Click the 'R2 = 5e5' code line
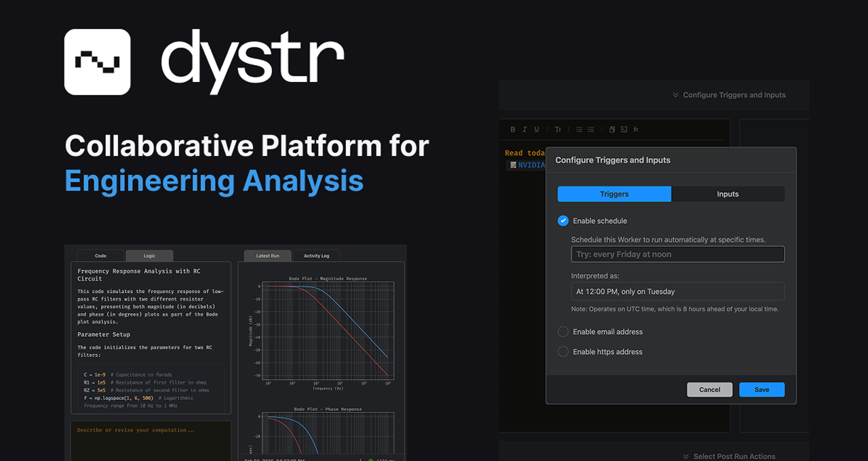This screenshot has width=868, height=461. coord(146,390)
